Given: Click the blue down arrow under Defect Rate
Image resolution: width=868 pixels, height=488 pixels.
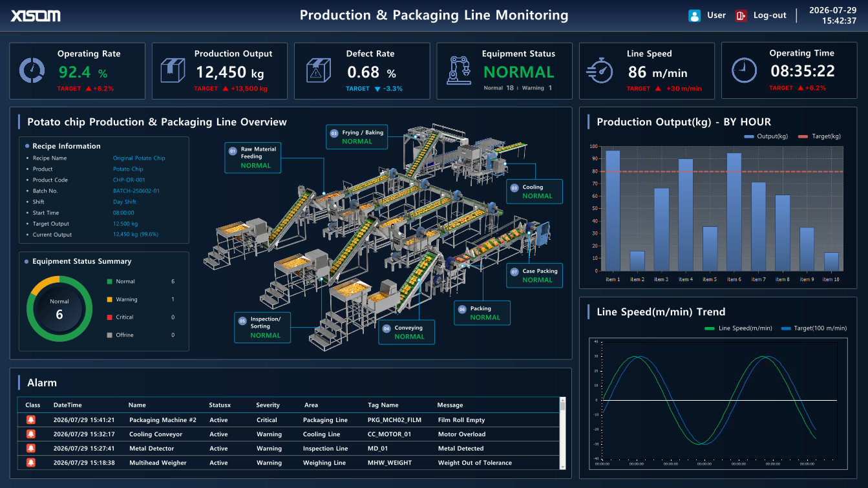Looking at the screenshot, I should (377, 89).
